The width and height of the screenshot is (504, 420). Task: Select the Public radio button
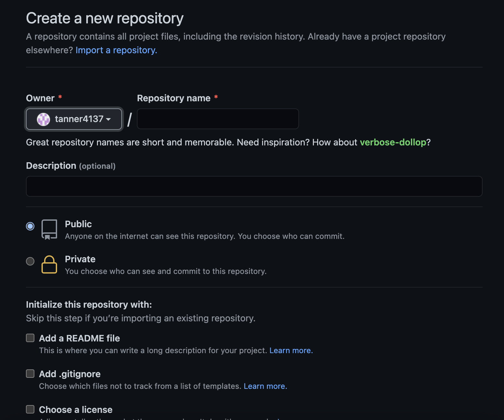(30, 226)
